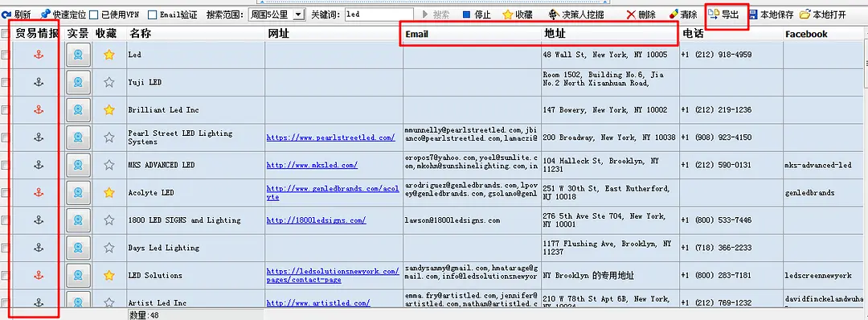
Task: Click the red anchor icon for LED Solutions
Action: point(39,275)
